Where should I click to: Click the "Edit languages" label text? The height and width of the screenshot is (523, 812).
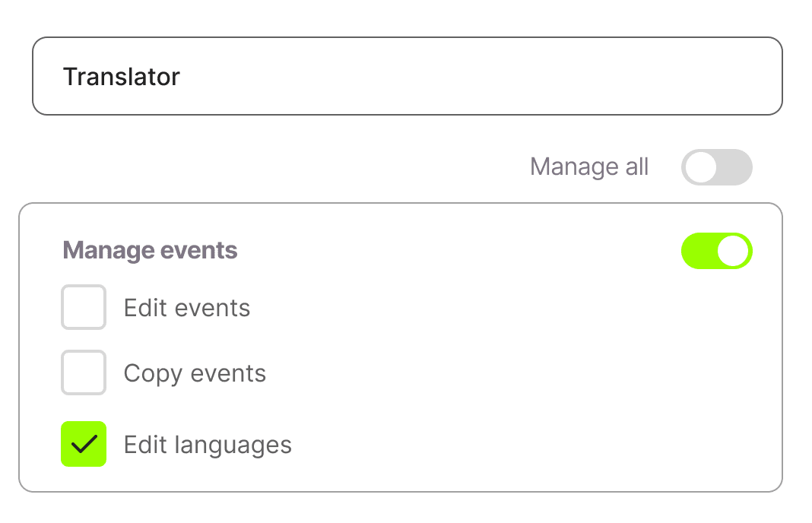pos(208,445)
